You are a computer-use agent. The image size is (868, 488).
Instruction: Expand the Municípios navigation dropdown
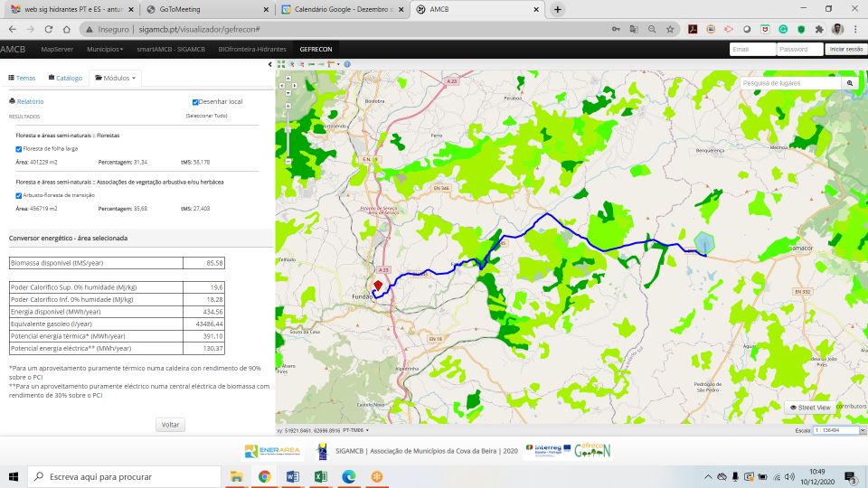click(x=107, y=49)
